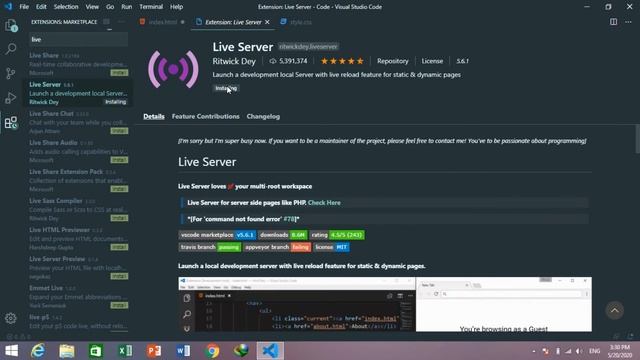Install the Live Share extension

[x=119, y=73]
